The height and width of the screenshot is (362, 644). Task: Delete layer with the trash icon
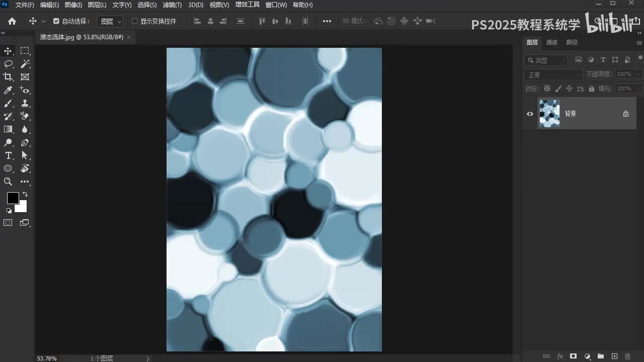coord(628,356)
